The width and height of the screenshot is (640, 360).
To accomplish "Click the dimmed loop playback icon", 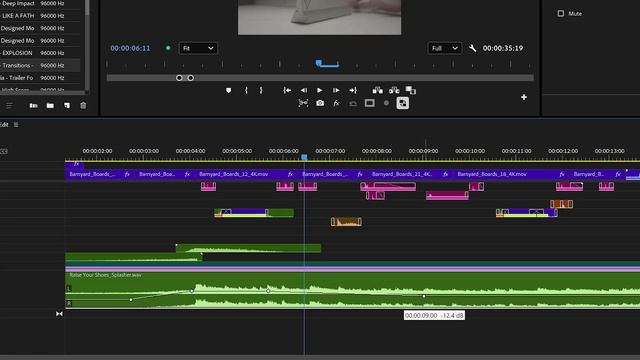I will (353, 104).
